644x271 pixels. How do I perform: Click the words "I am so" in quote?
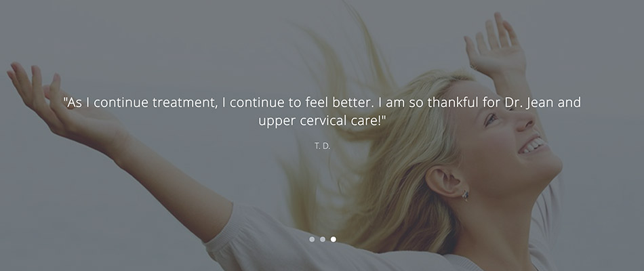pyautogui.click(x=401, y=102)
